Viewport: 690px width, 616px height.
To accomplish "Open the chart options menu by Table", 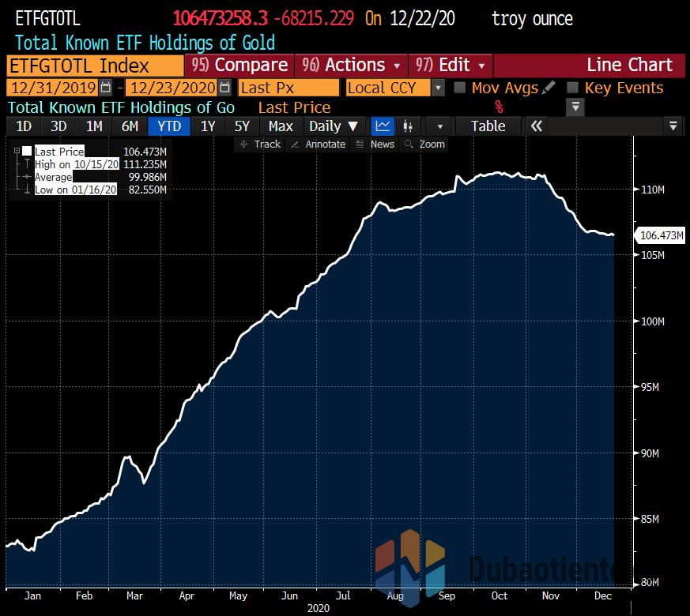I will [673, 126].
